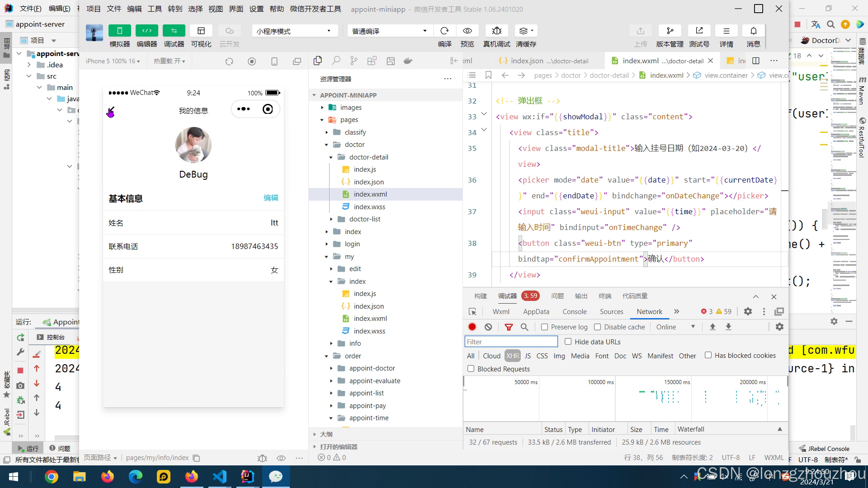Viewport: 868px width, 488px height.
Task: Click the devtools element inspector icon
Action: coord(472,312)
